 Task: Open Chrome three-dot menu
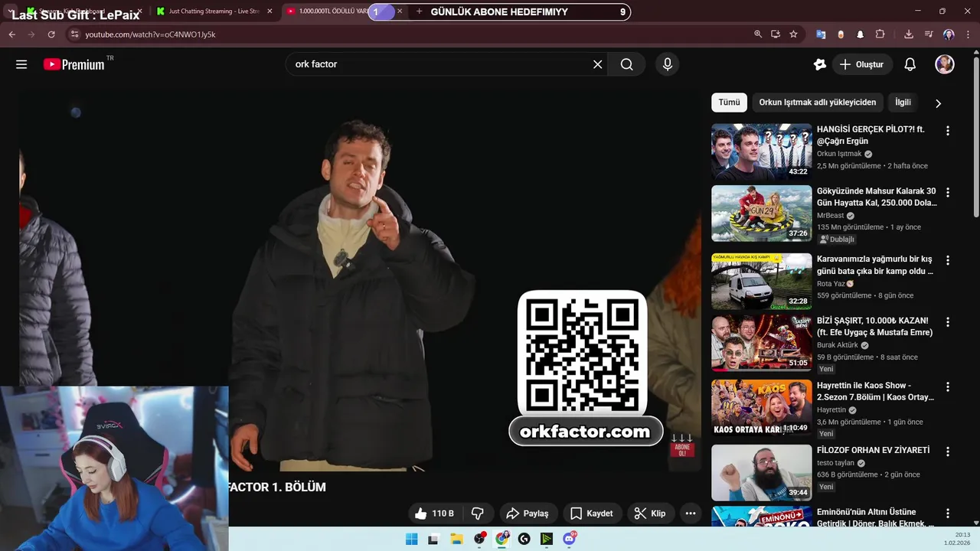pos(969,34)
